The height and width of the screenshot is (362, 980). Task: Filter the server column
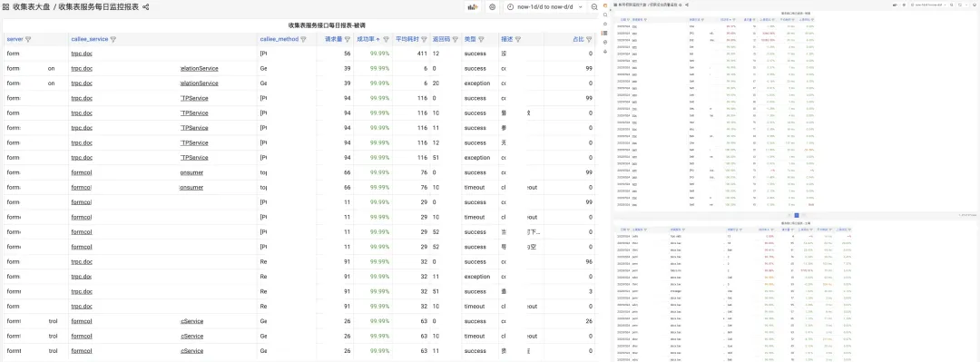pyautogui.click(x=28, y=39)
